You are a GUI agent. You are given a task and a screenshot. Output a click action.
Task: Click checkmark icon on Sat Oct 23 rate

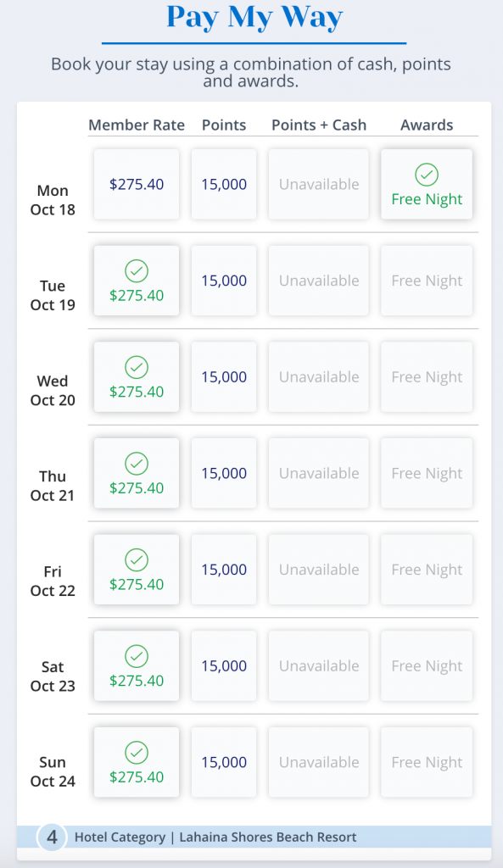pyautogui.click(x=137, y=656)
